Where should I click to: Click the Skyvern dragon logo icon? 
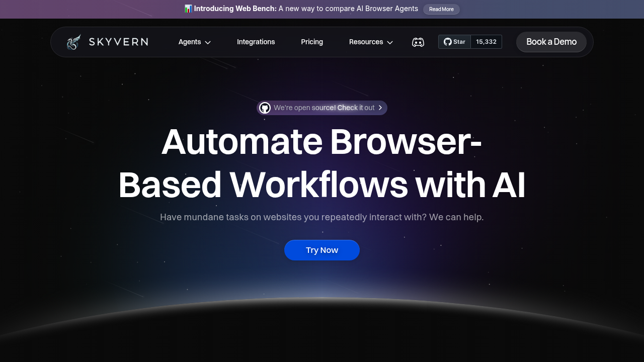tap(73, 42)
